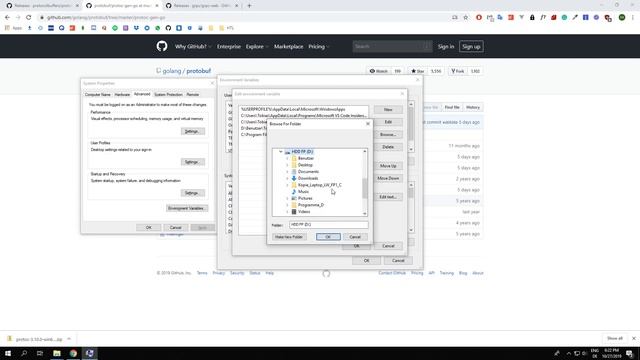
Task: Expand the Documents folder node
Action: coord(287,172)
